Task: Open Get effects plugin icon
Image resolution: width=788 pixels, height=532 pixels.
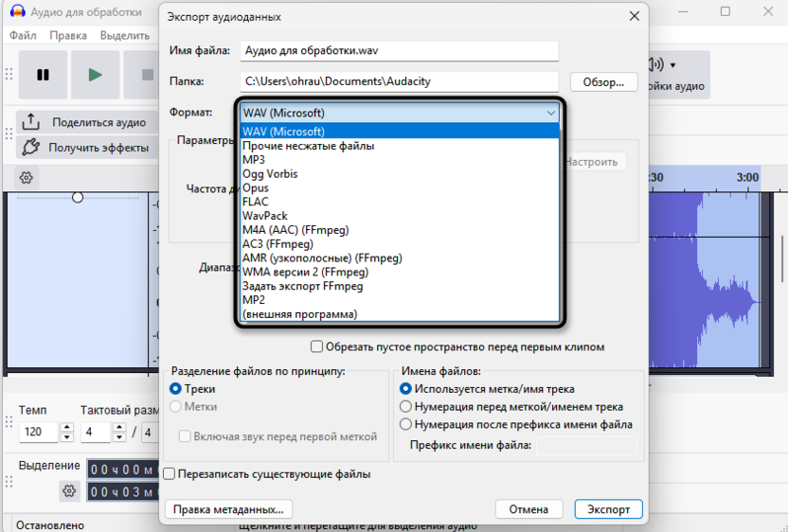Action: pos(31,147)
